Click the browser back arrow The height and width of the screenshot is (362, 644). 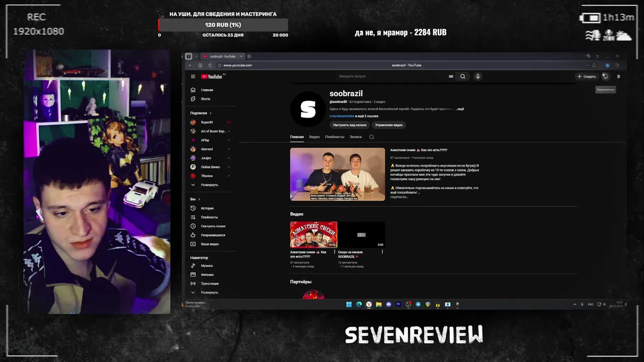[x=190, y=65]
